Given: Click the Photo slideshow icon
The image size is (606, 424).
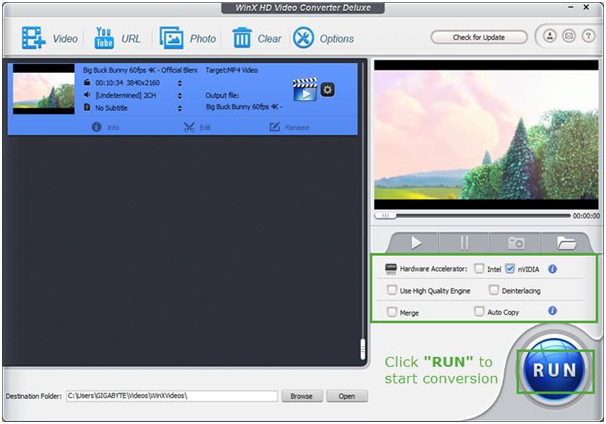Looking at the screenshot, I should click(171, 39).
